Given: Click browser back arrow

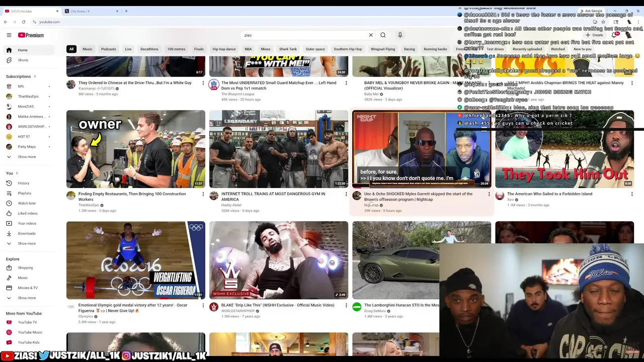Looking at the screenshot, I should (6, 22).
